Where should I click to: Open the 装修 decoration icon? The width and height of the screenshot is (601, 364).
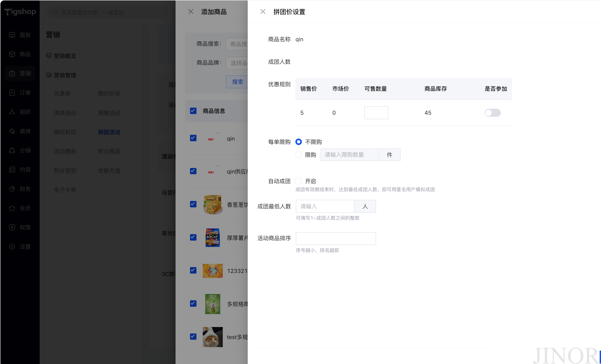(12, 131)
